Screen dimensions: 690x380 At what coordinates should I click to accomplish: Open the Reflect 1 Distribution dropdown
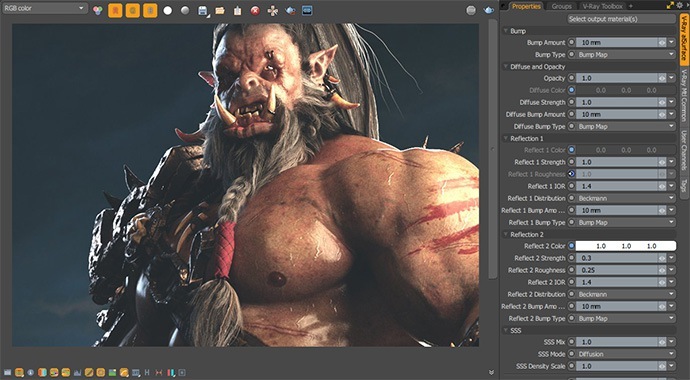click(x=626, y=198)
